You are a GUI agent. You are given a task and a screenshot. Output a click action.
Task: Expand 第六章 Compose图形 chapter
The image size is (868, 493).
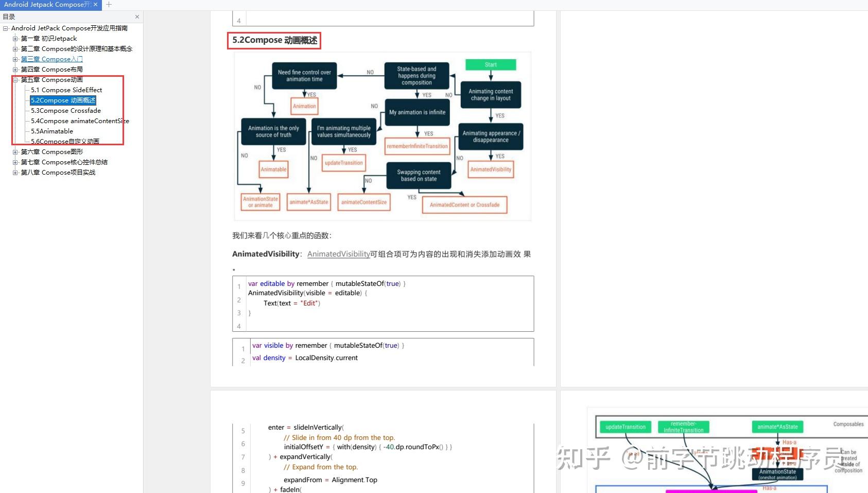(15, 151)
